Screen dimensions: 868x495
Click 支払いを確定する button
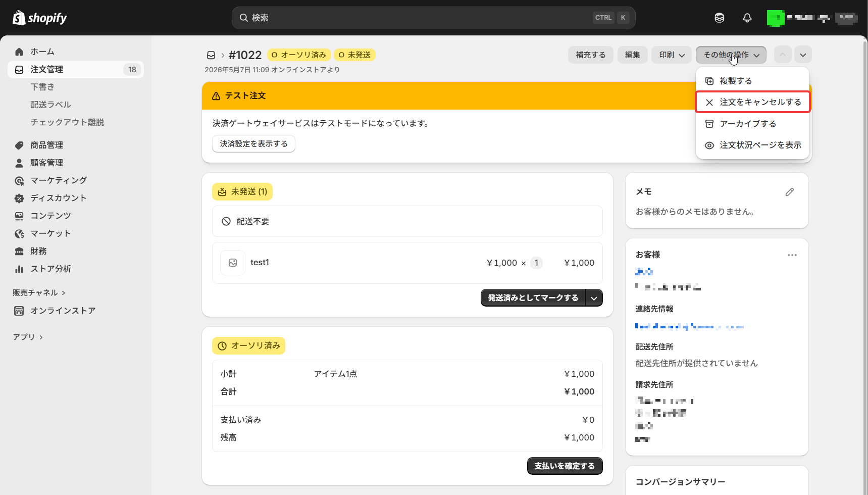coord(565,466)
